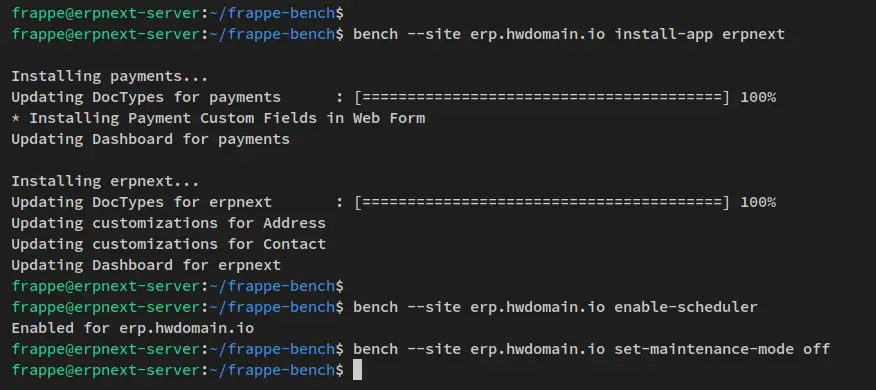Click erp.hwdomain.io in the install-app command
Screen dimensions: 876x390
tap(537, 34)
